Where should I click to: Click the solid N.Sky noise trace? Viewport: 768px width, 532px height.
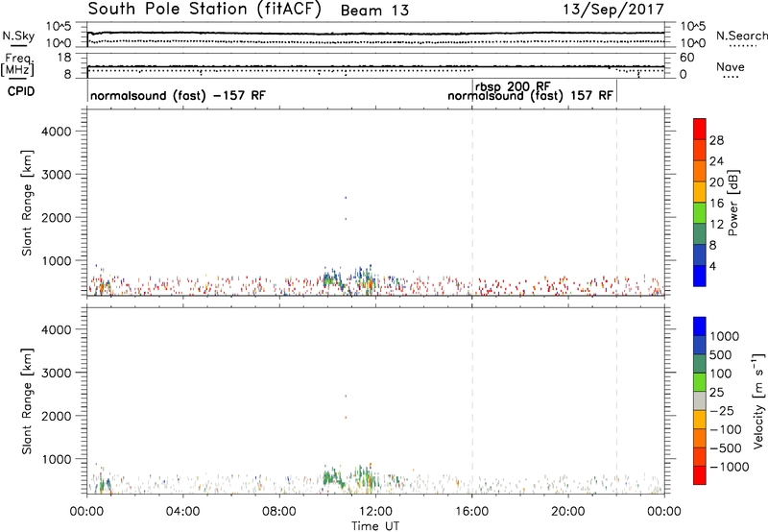coord(375,34)
